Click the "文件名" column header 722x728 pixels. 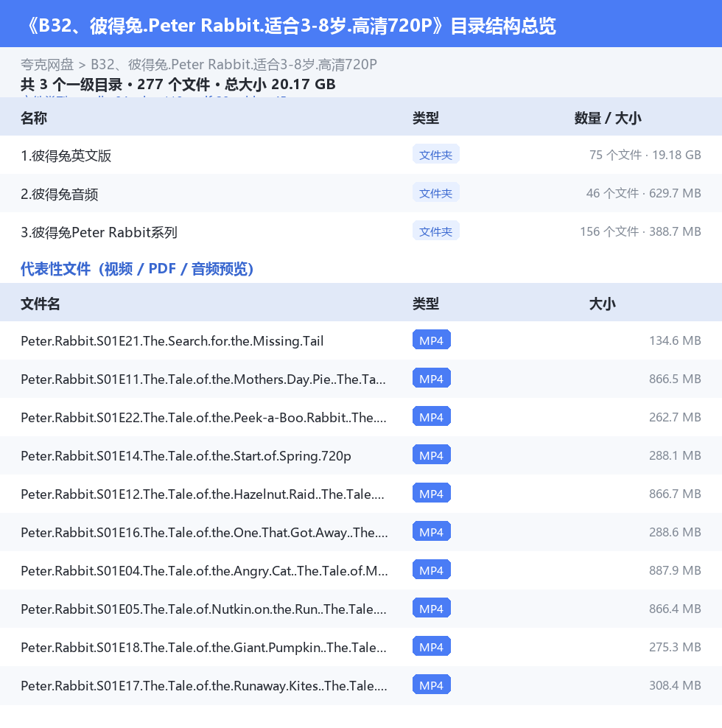(x=41, y=304)
